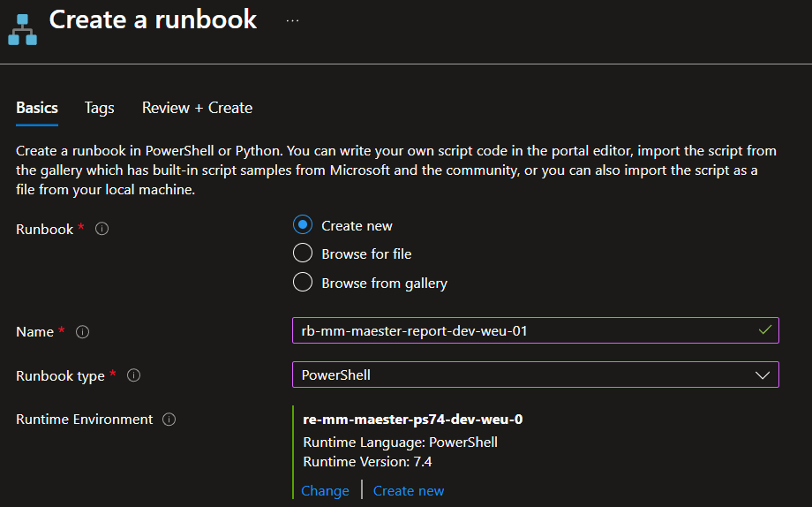This screenshot has height=507, width=812.
Task: Click the Create a runbook page title
Action: 153,20
